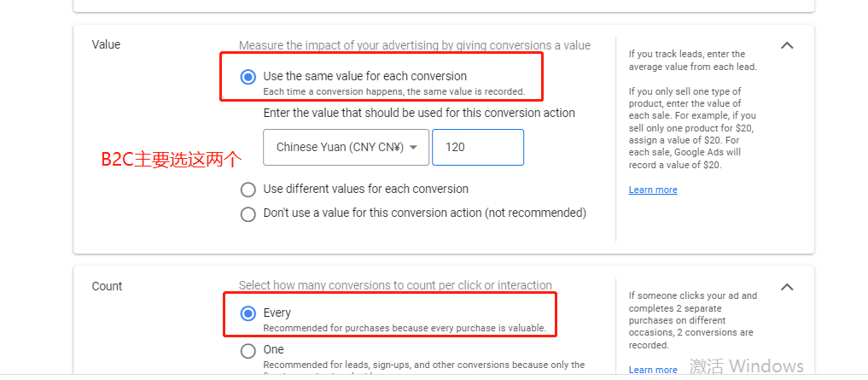
Task: Choose "Don't use a value" radio option
Action: pyautogui.click(x=248, y=213)
